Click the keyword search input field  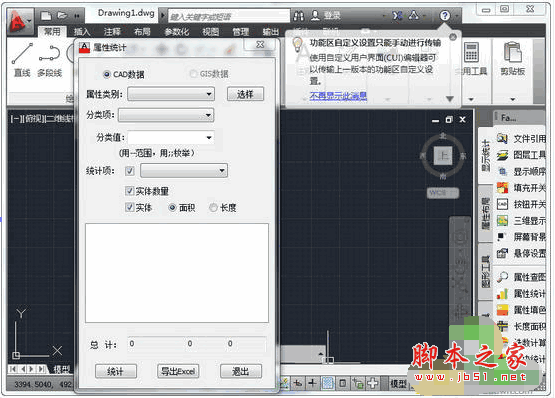coord(229,16)
